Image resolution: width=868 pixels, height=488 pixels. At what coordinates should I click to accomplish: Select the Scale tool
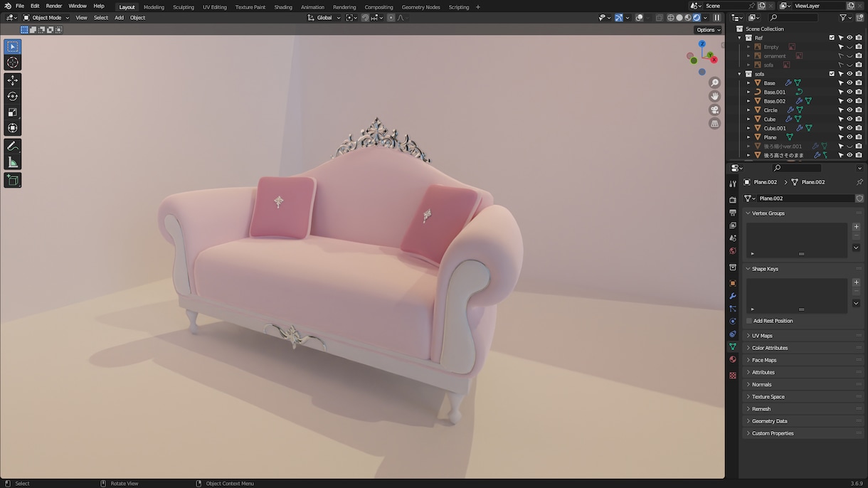pyautogui.click(x=13, y=112)
